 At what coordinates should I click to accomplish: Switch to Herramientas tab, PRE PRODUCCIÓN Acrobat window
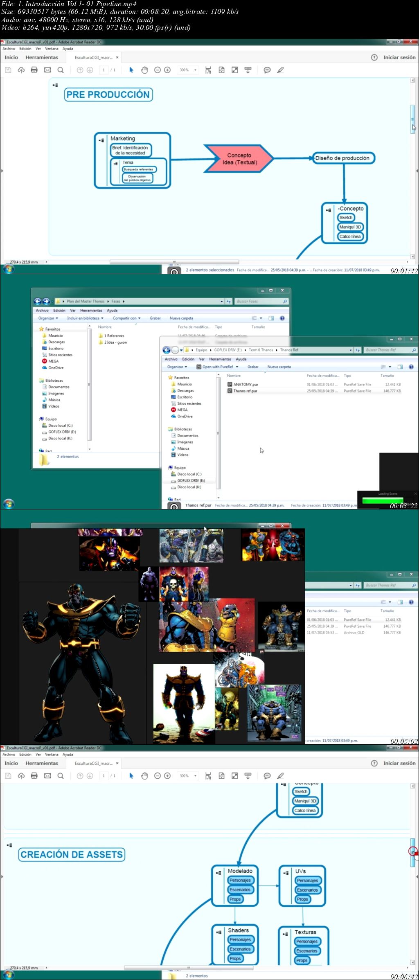click(x=42, y=57)
